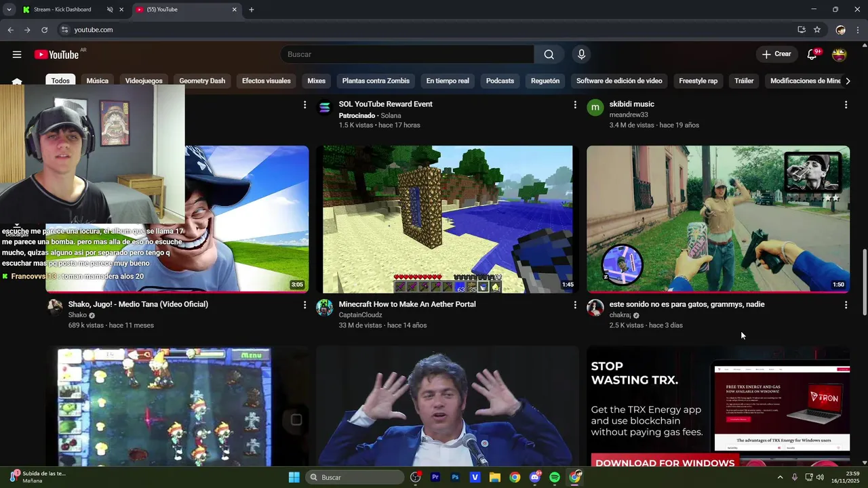Select the Videojuegos filter chip
Image resolution: width=868 pixels, height=488 pixels.
144,81
